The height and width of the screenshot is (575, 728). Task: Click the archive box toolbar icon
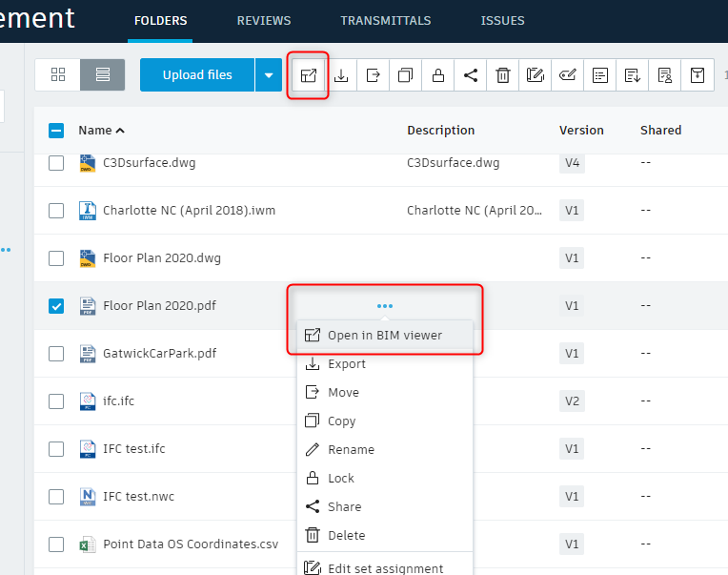698,75
